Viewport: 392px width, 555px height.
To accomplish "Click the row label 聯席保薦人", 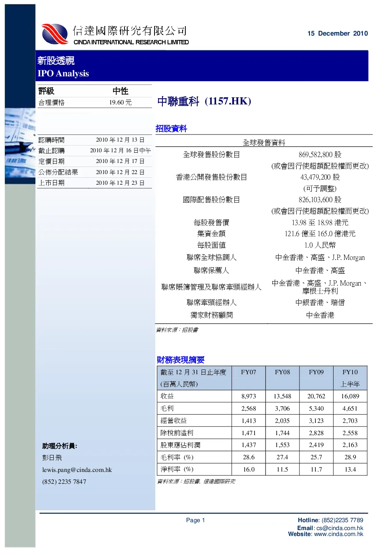I will [211, 271].
